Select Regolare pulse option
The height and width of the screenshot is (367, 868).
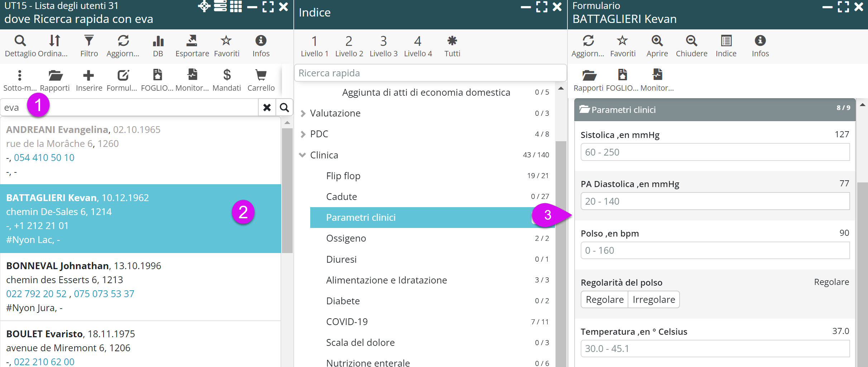coord(604,300)
